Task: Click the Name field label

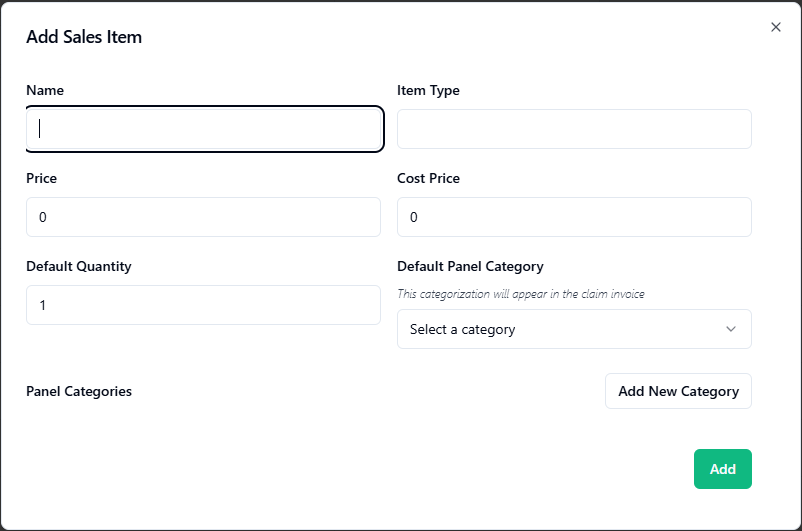Action: click(45, 90)
